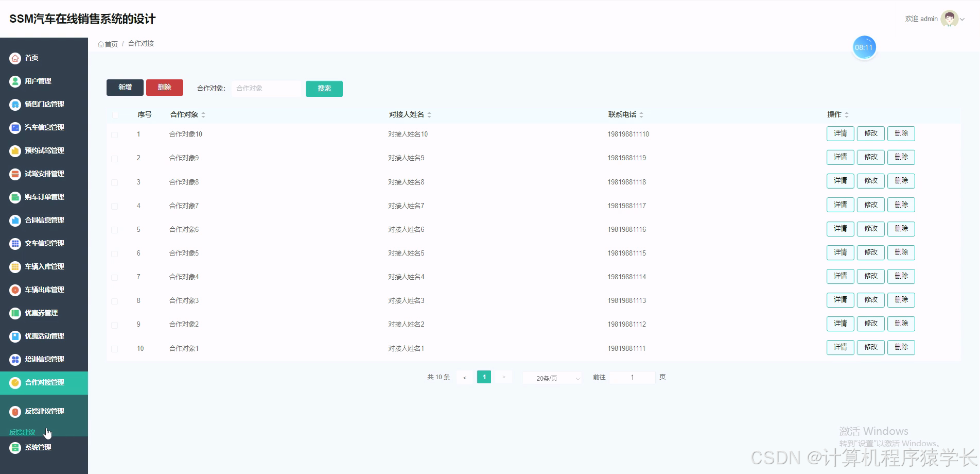This screenshot has height=474, width=980.
Task: Open 用户管理 menu item
Action: (x=44, y=81)
